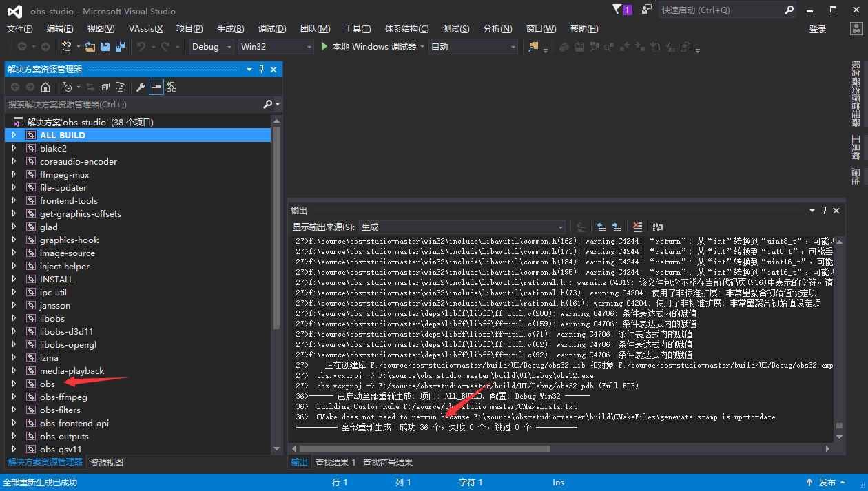The width and height of the screenshot is (868, 491).
Task: Click 本地 Windows 调试器 button
Action: [369, 47]
